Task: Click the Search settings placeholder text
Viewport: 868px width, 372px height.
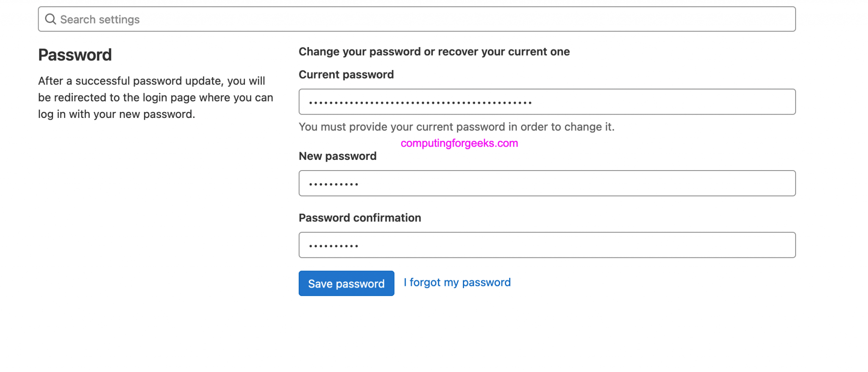Action: [100, 20]
